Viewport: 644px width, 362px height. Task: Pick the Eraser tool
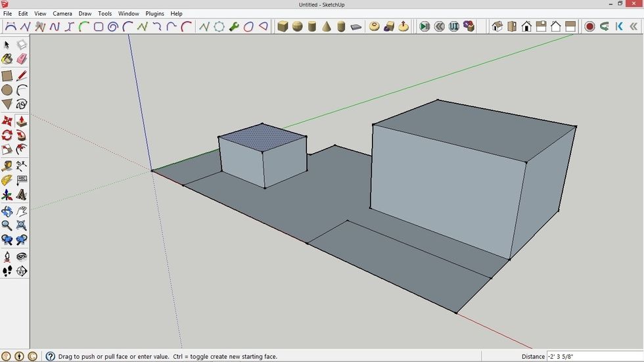(21, 59)
